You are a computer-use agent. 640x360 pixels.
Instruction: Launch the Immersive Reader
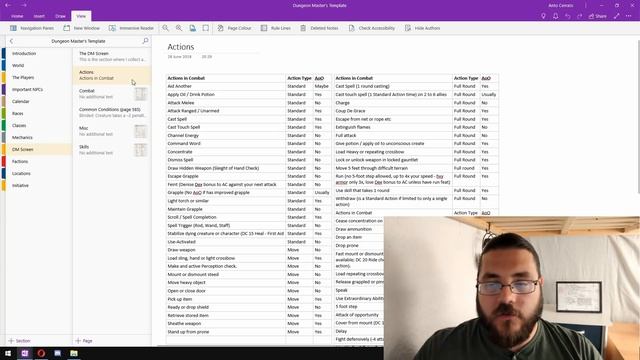click(131, 28)
